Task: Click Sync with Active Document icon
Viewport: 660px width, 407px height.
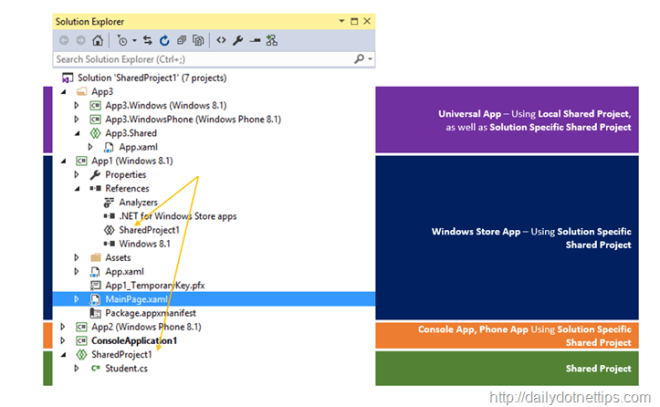Action: 147,40
